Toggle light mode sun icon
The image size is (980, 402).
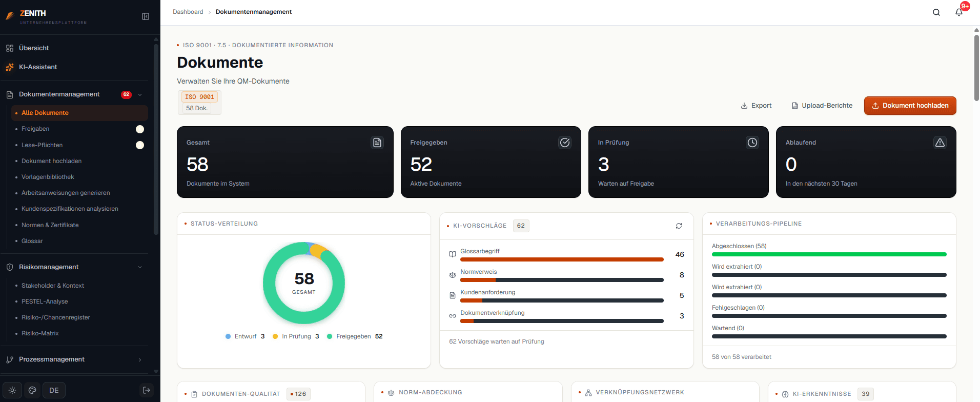click(12, 390)
